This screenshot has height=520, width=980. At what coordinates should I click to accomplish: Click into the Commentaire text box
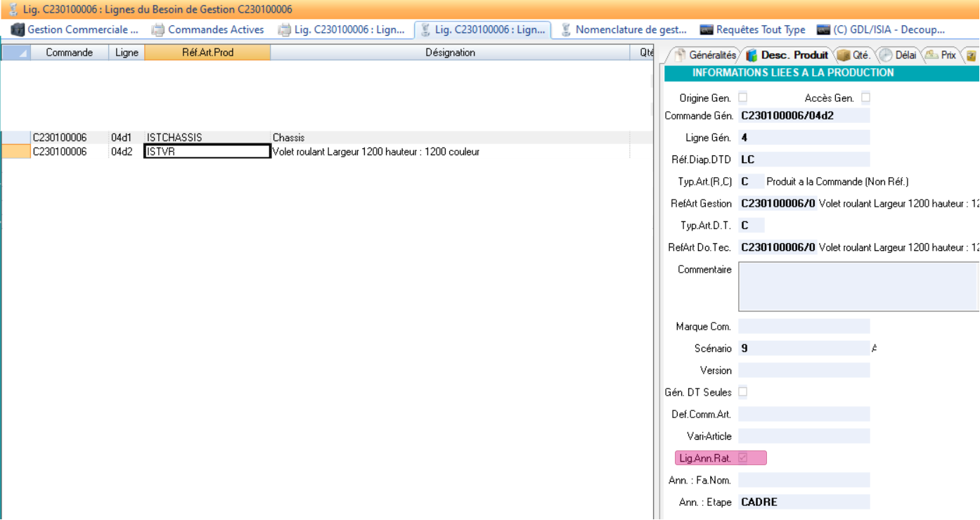point(858,287)
